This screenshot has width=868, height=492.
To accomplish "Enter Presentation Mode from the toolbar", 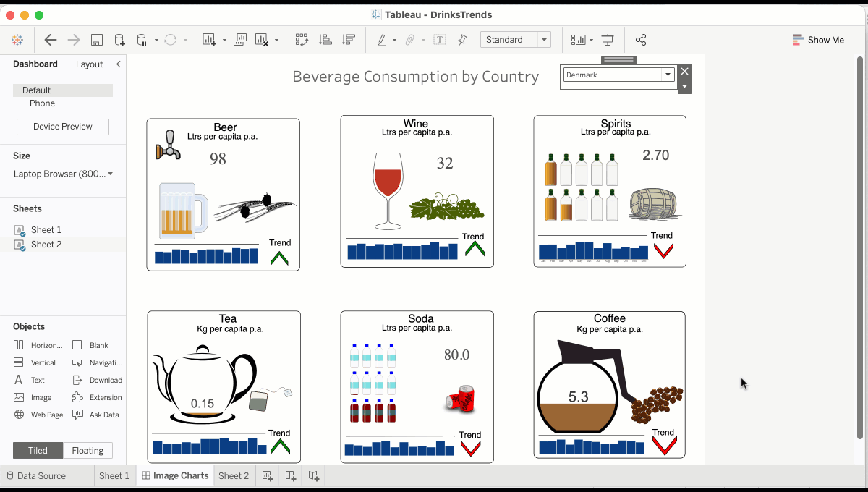I will pyautogui.click(x=607, y=40).
